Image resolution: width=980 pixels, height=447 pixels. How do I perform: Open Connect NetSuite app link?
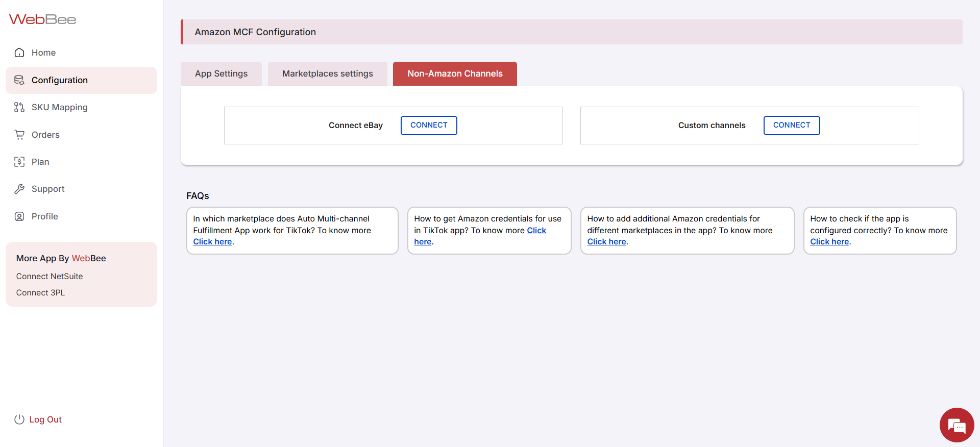pyautogui.click(x=50, y=276)
